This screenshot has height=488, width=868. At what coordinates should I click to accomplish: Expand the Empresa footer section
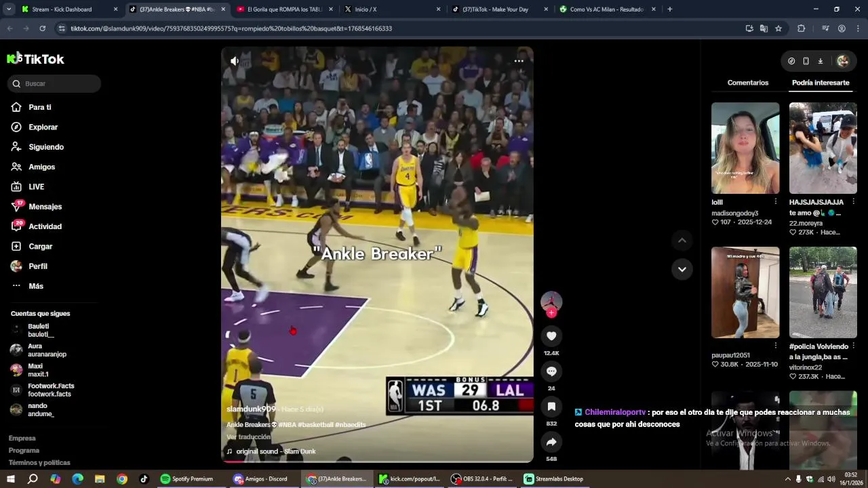click(22, 439)
